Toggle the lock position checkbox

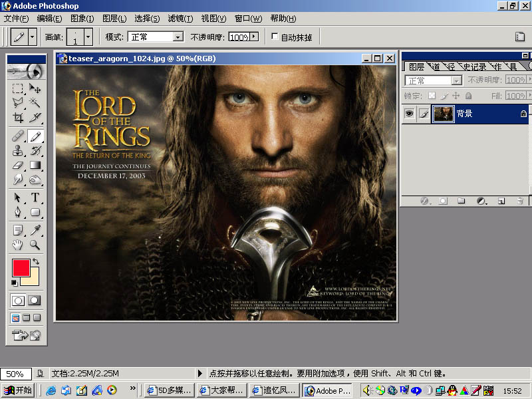point(456,96)
